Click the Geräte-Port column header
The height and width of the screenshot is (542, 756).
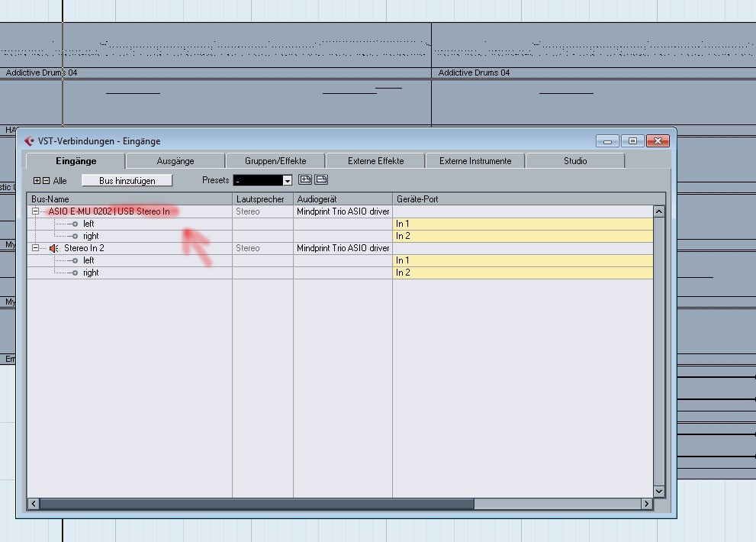529,198
